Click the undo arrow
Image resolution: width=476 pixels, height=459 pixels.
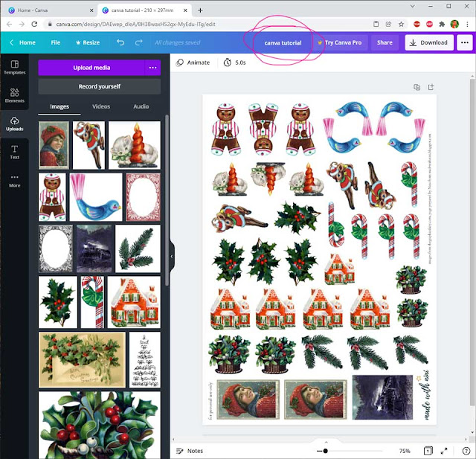(120, 42)
